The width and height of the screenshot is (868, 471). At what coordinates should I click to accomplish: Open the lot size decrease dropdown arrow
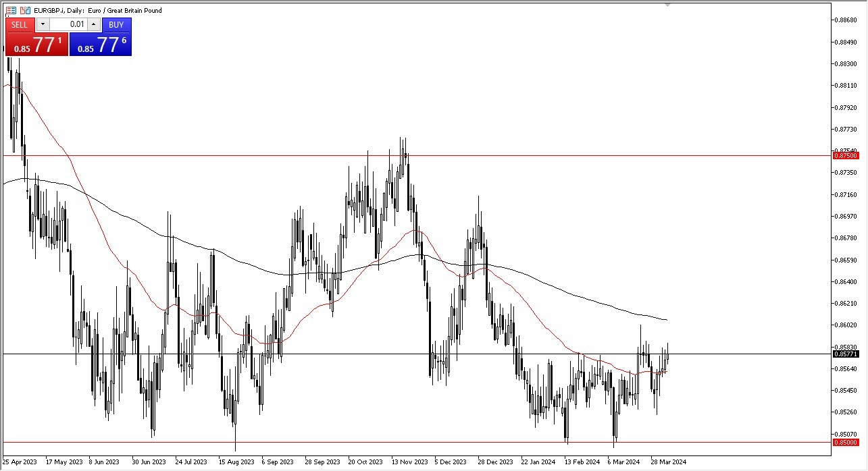(x=43, y=25)
